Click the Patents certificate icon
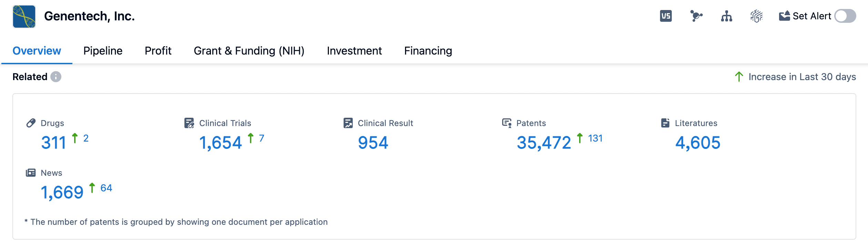Viewport: 868px width, 250px height. click(x=507, y=123)
